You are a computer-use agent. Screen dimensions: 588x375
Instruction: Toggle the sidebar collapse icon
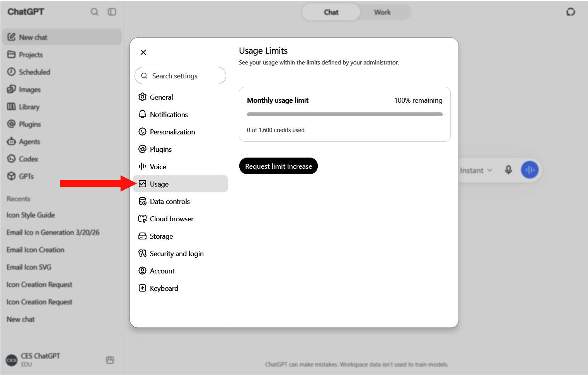pyautogui.click(x=112, y=12)
